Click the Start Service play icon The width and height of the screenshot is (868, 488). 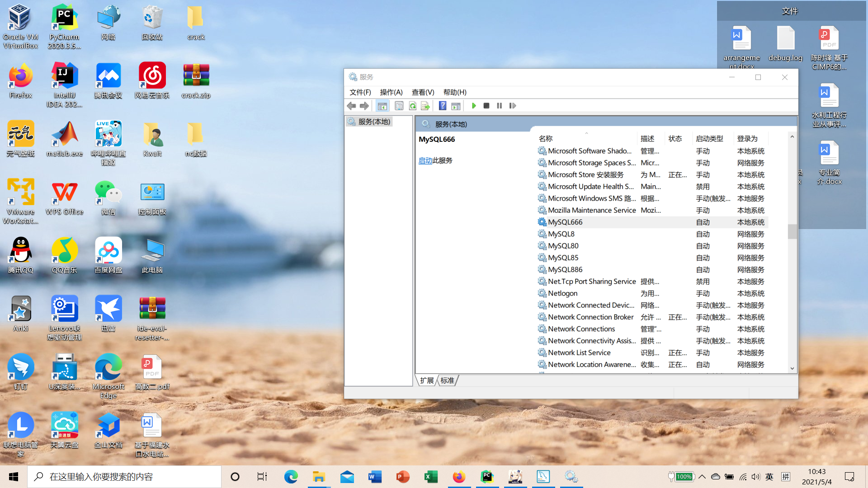[x=474, y=106]
